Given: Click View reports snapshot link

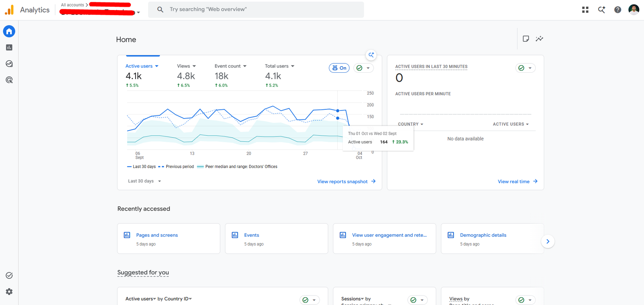Looking at the screenshot, I should coord(347,182).
